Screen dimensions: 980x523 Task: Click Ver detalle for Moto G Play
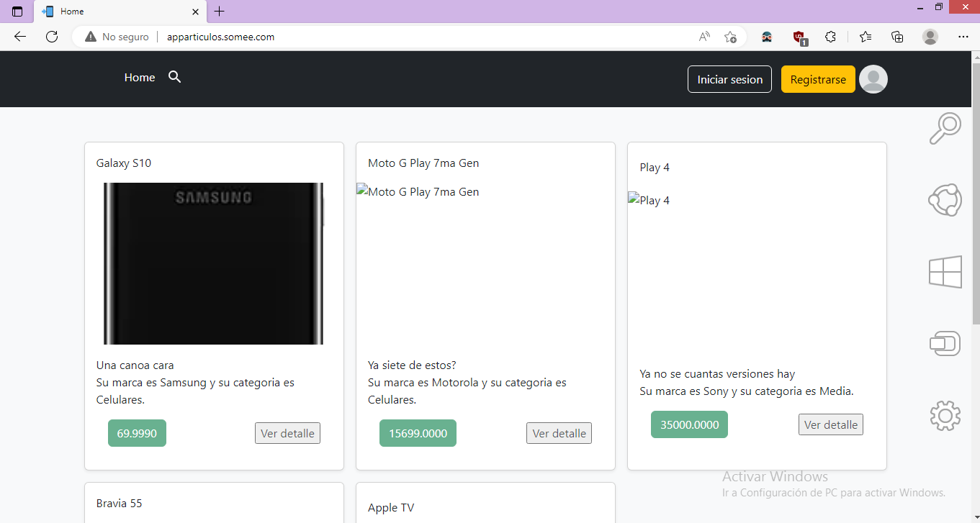tap(559, 433)
